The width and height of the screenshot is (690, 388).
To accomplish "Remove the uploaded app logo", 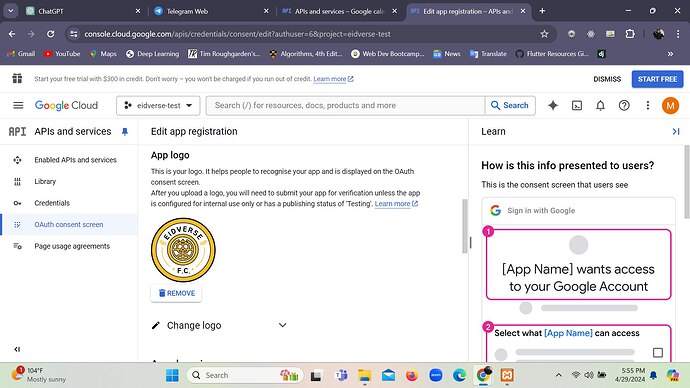I will point(176,293).
